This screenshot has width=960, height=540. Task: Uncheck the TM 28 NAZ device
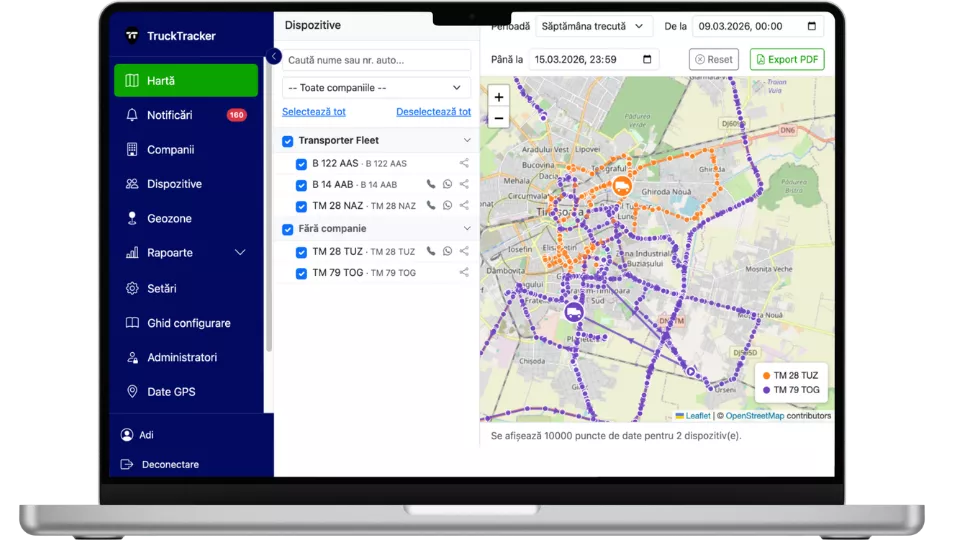click(x=301, y=206)
